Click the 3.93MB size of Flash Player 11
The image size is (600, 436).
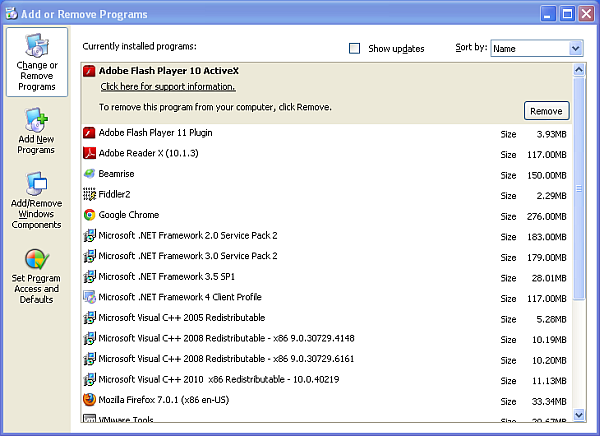pos(551,134)
